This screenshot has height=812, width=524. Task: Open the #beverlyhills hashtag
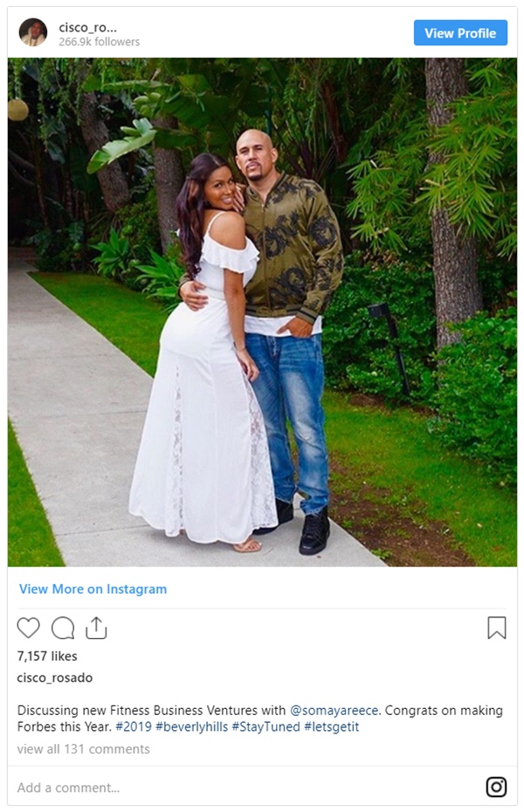[191, 727]
